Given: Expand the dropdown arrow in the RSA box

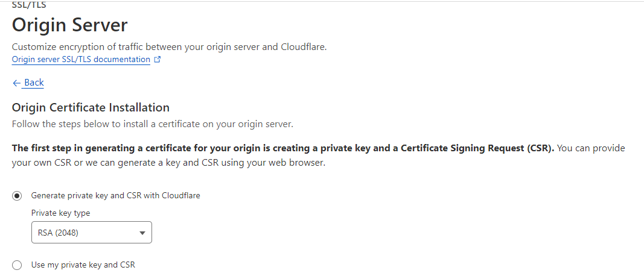Looking at the screenshot, I should [x=142, y=233].
